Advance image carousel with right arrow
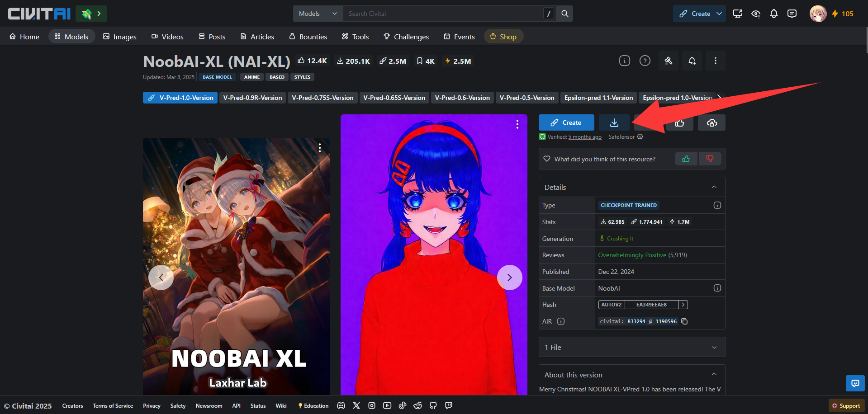Viewport: 868px width, 414px height. 510,278
